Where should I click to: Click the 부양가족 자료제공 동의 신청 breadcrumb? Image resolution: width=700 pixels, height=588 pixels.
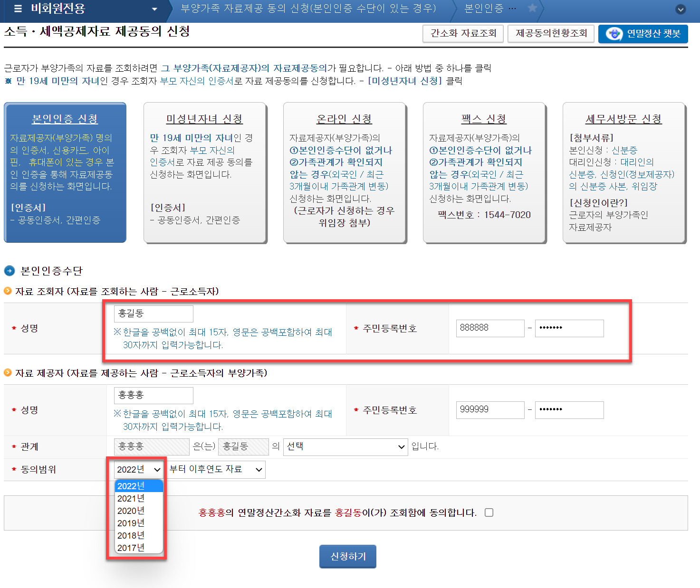pyautogui.click(x=308, y=9)
